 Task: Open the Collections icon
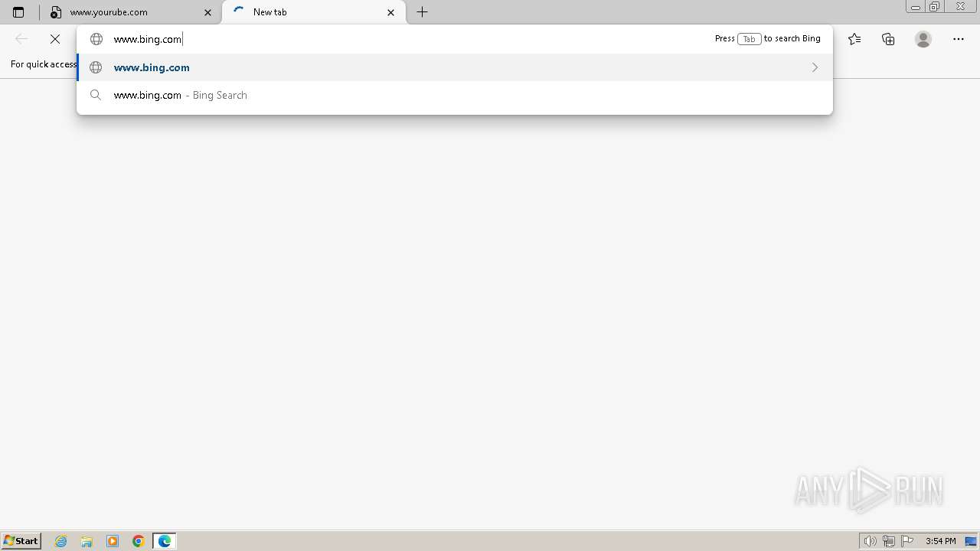(x=888, y=39)
